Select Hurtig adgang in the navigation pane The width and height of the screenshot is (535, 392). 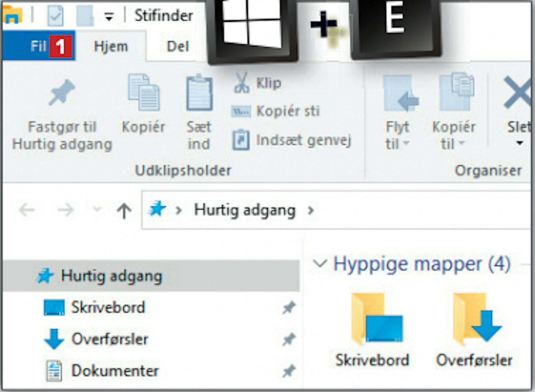click(x=151, y=276)
